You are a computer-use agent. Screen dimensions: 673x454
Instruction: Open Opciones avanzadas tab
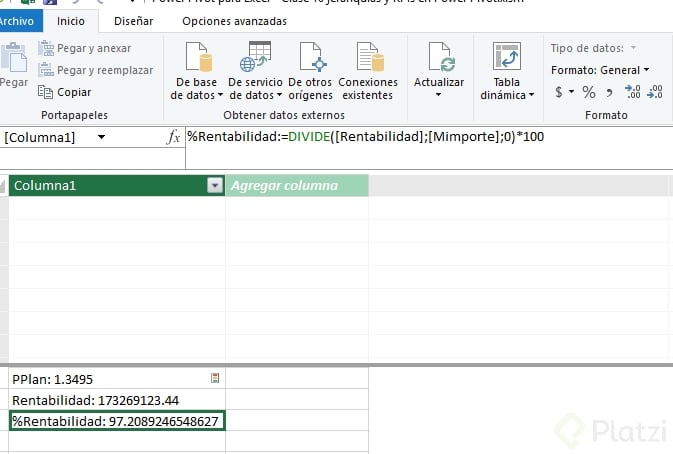(x=234, y=21)
